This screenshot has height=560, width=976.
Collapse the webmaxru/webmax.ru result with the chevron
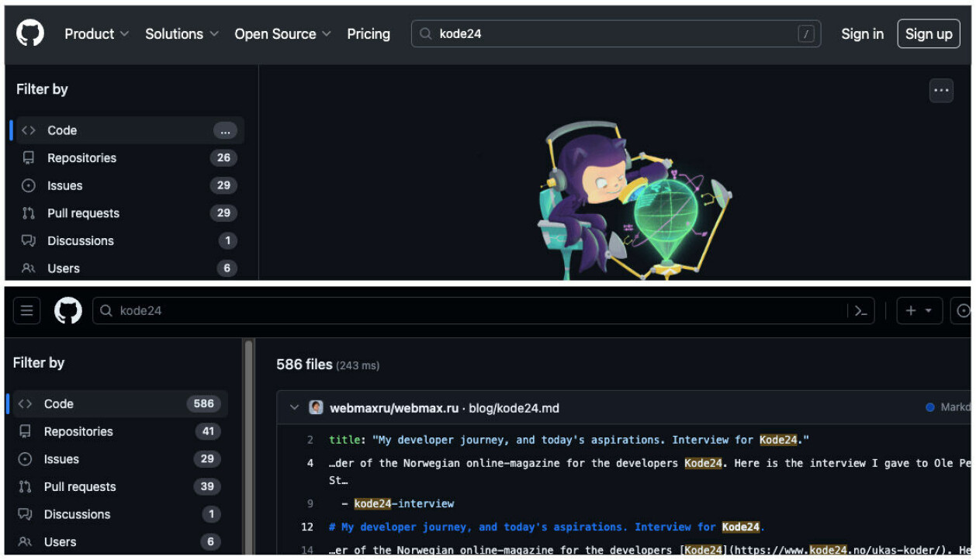click(x=294, y=408)
